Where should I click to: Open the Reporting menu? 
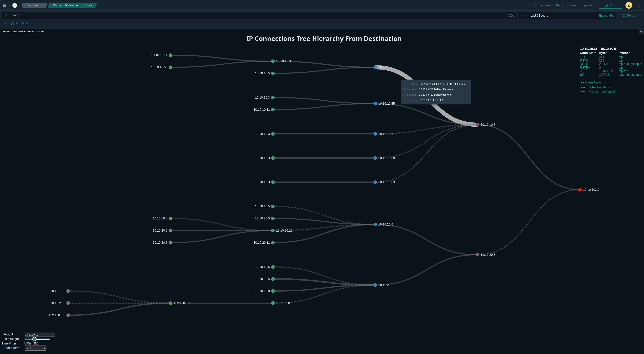(x=588, y=5)
